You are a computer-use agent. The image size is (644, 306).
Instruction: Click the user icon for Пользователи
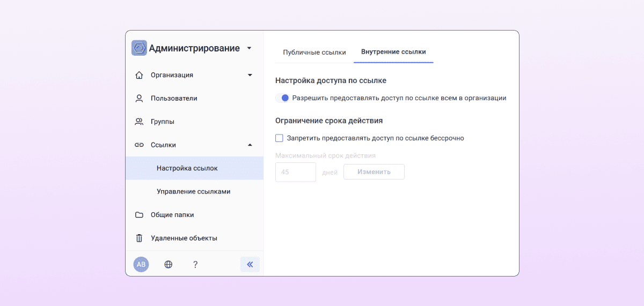click(x=139, y=99)
